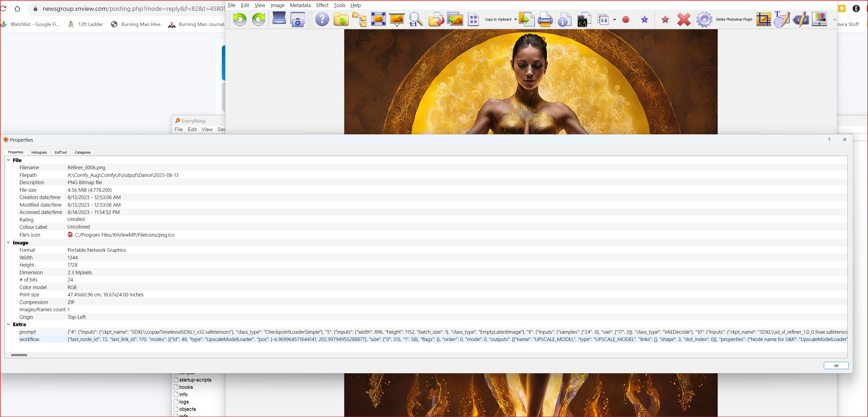
Task: Rotate image counter-clockwise with green arrow
Action: (240, 19)
